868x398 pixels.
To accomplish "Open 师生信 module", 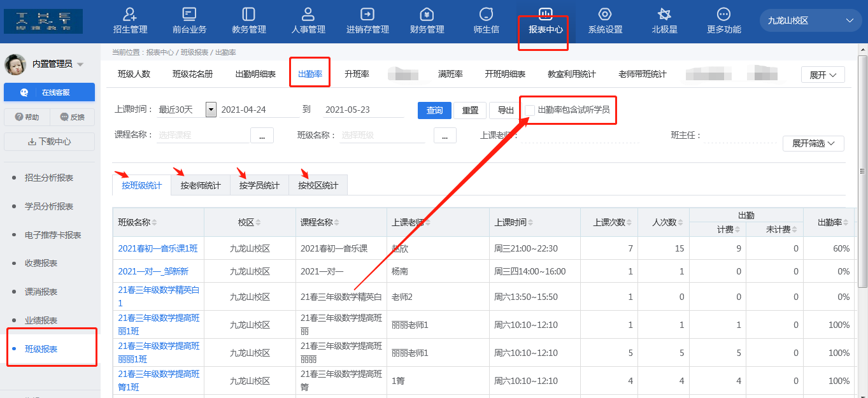I will pos(487,21).
